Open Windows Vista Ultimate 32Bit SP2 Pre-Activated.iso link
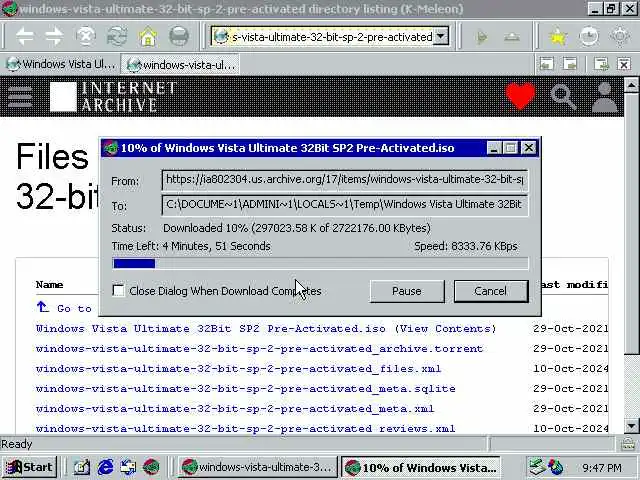 point(211,329)
